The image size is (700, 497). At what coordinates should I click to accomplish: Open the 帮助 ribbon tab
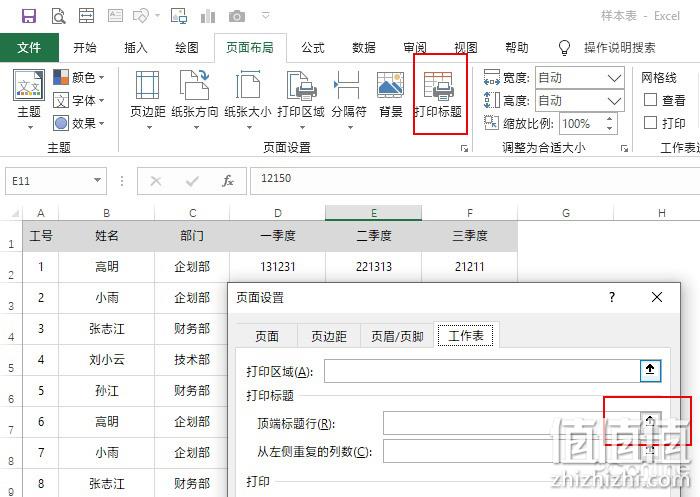point(517,47)
